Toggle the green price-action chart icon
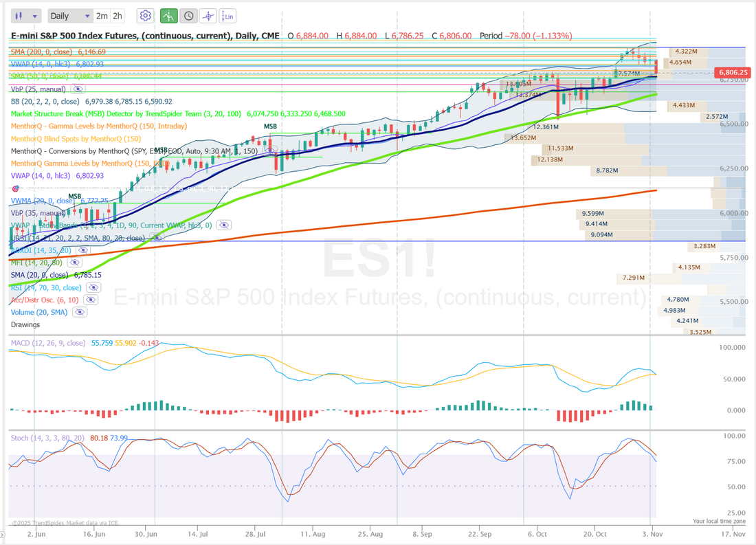 [x=168, y=16]
